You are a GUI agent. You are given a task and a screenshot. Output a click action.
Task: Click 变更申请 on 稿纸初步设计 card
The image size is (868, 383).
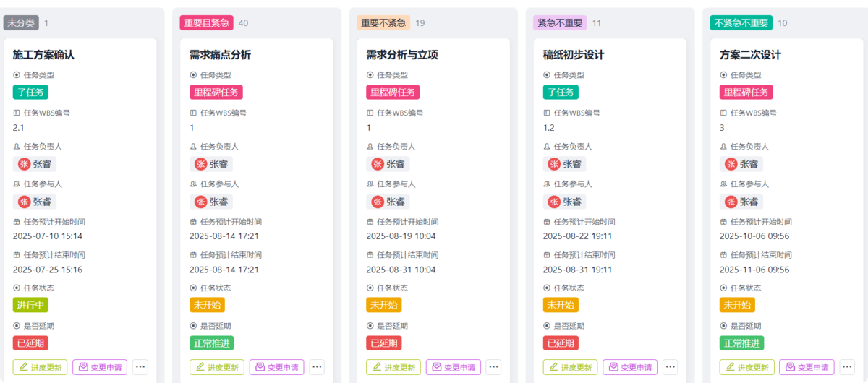630,367
